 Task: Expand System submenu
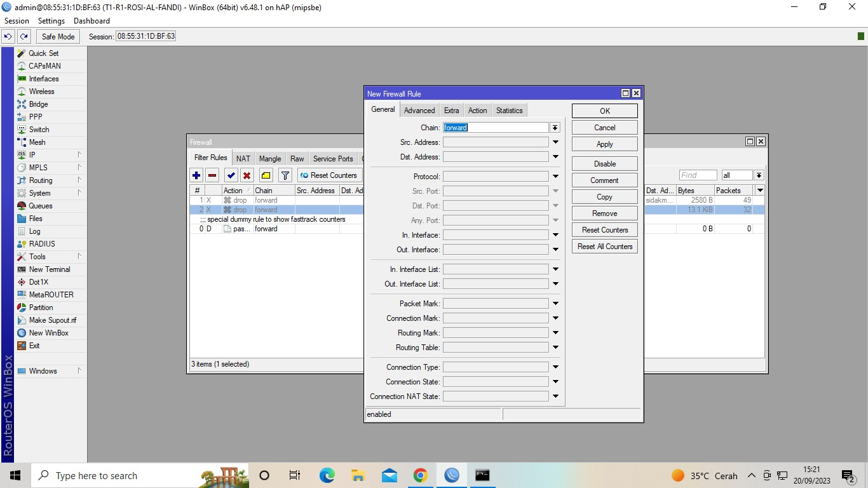tap(79, 193)
